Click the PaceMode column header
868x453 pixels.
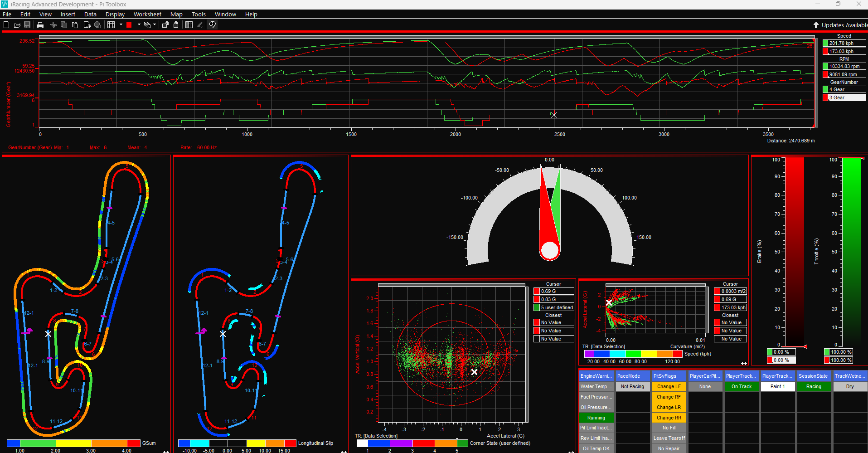[633, 376]
